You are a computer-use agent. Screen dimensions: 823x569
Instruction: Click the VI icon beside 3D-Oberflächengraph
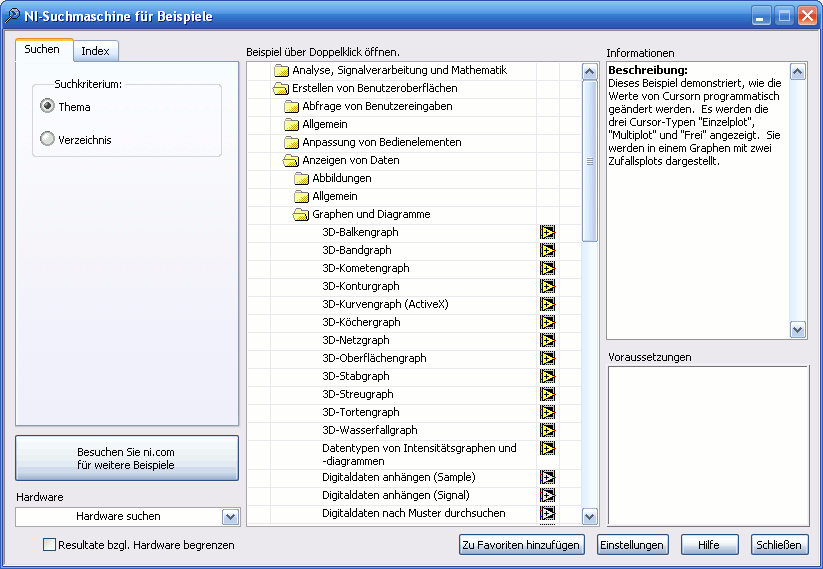pyautogui.click(x=547, y=358)
